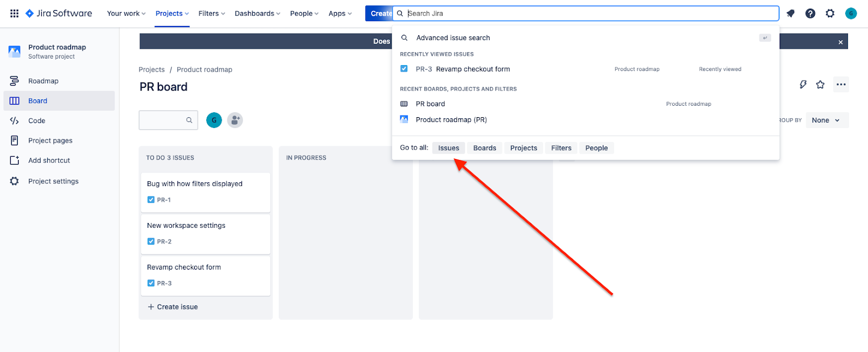Open the Apps dropdown menu

click(340, 14)
